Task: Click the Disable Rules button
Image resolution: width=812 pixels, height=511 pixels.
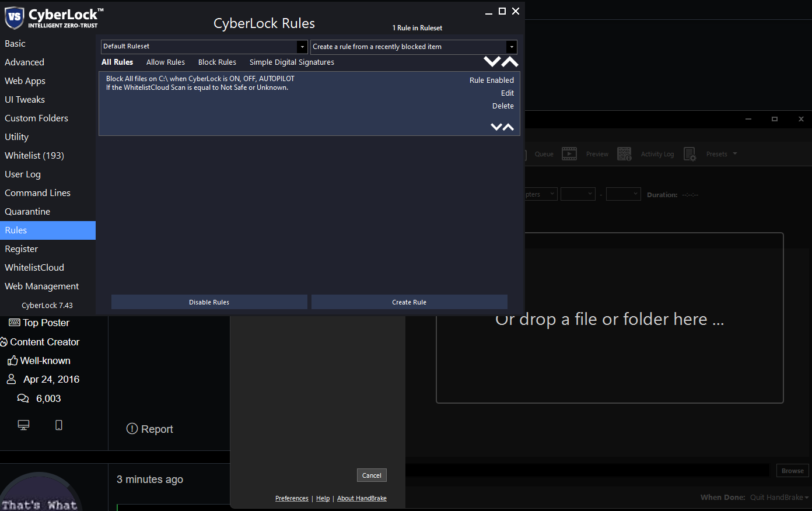Action: (209, 302)
